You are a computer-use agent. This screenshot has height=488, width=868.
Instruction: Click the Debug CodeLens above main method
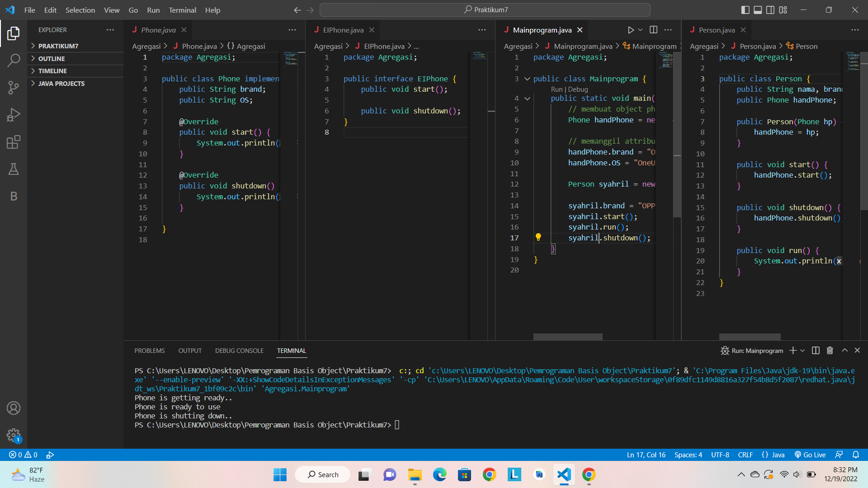point(578,89)
